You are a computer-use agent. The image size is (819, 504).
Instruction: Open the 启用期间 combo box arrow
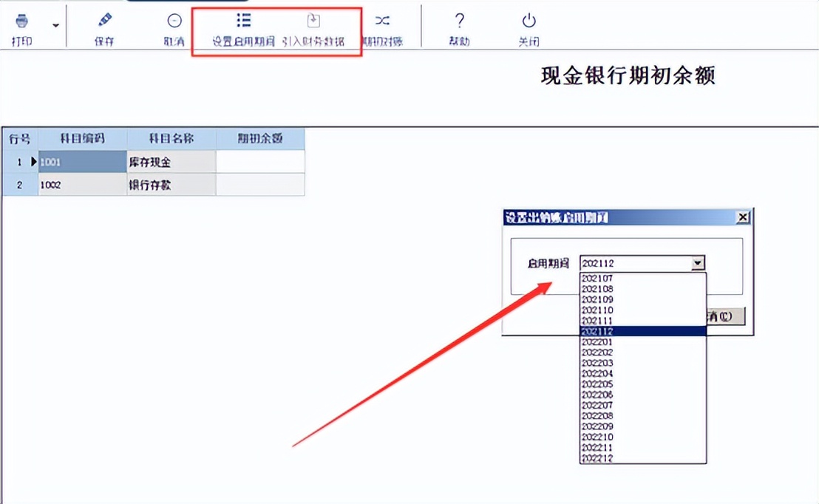click(x=698, y=262)
